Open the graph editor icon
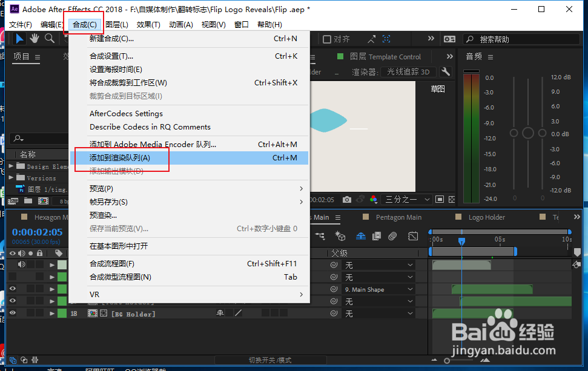Screen dimensions: 588x371 413,236
